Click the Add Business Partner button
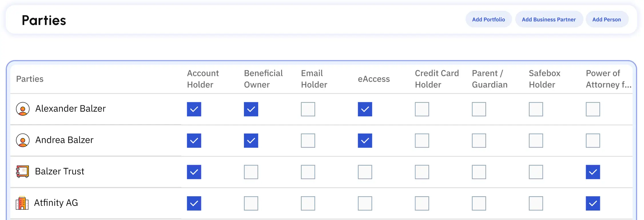644x220 pixels. click(x=549, y=19)
